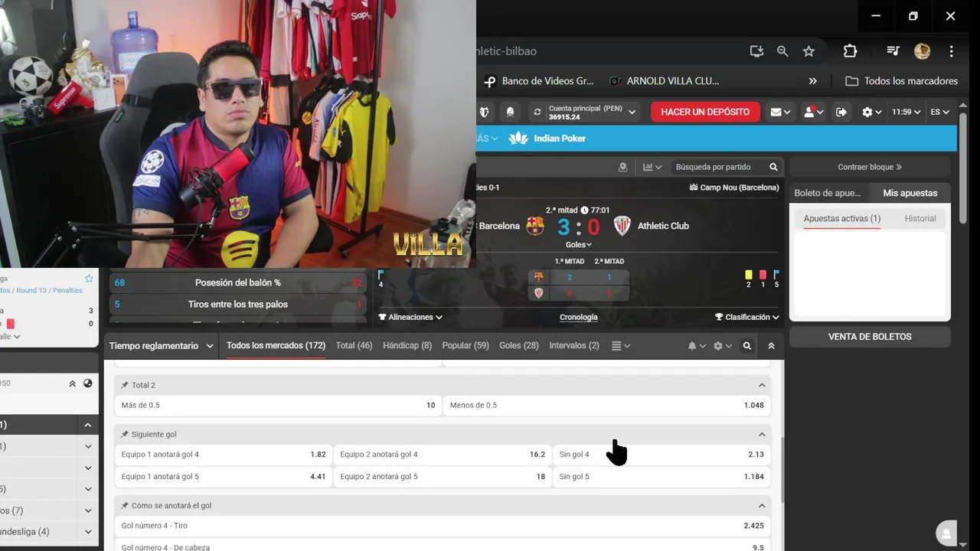Select Hándicap (8) markets tab

(x=407, y=346)
